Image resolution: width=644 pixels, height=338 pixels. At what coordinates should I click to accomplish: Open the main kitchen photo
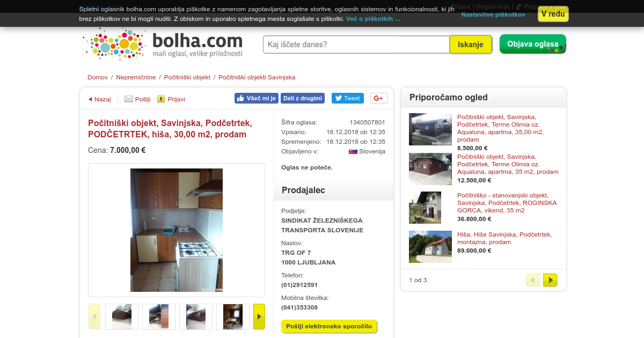[x=177, y=230]
